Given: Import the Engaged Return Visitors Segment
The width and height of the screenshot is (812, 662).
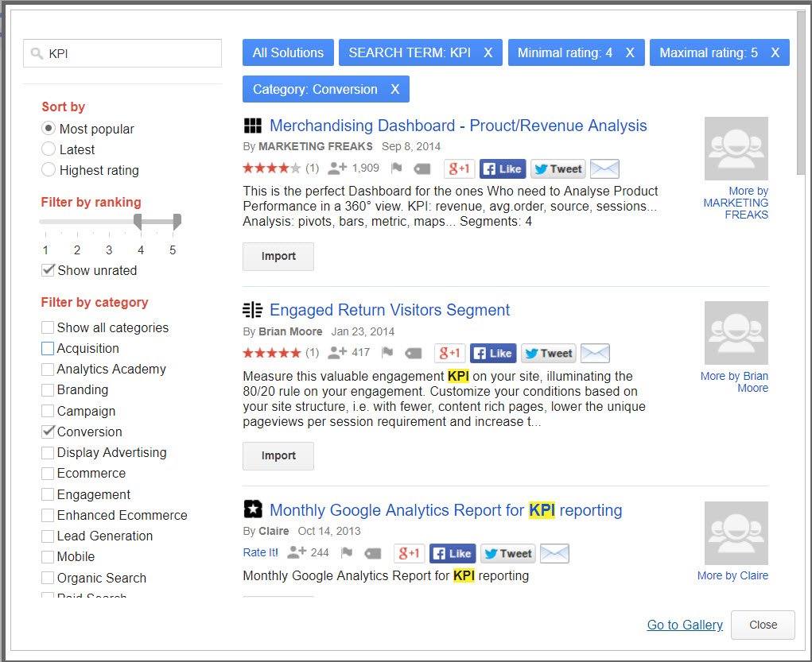Looking at the screenshot, I should 278,455.
